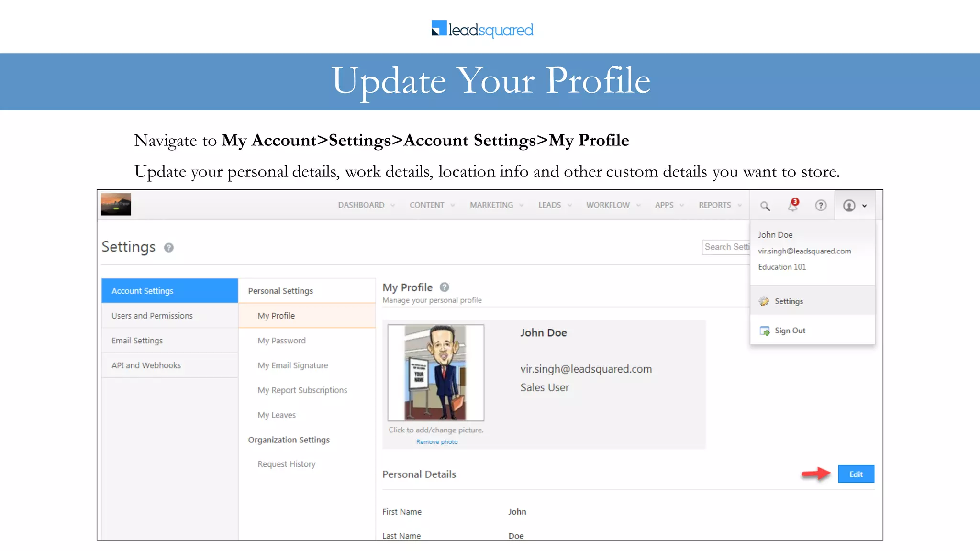980x551 pixels.
Task: Open the LEADS menu
Action: 549,205
